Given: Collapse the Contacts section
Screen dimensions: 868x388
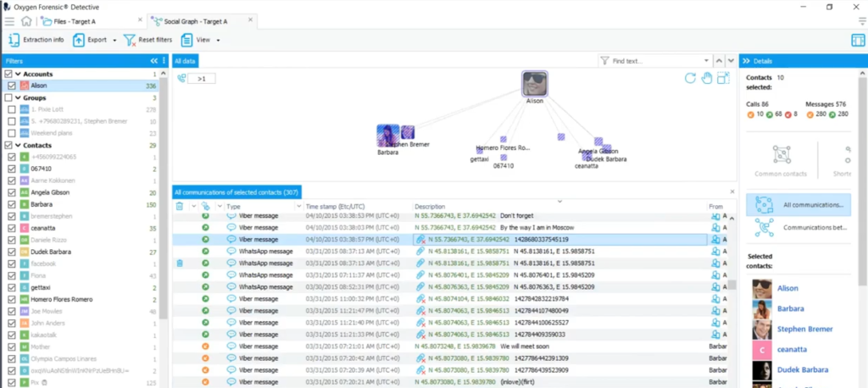Looking at the screenshot, I should coord(18,145).
